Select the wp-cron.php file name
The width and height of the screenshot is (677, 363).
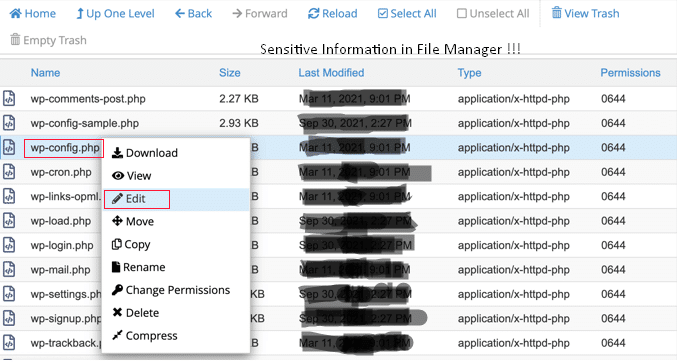61,172
